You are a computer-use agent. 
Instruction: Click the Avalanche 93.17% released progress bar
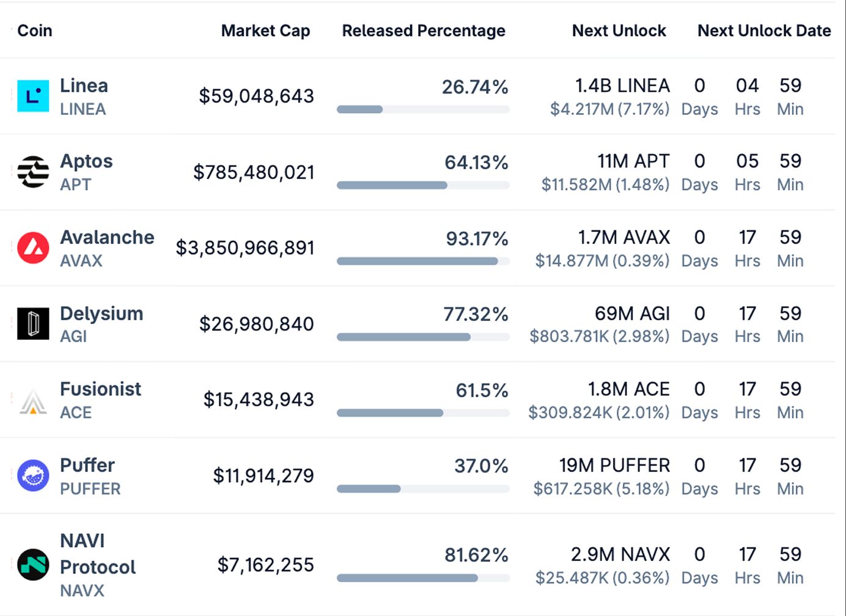[x=423, y=261]
